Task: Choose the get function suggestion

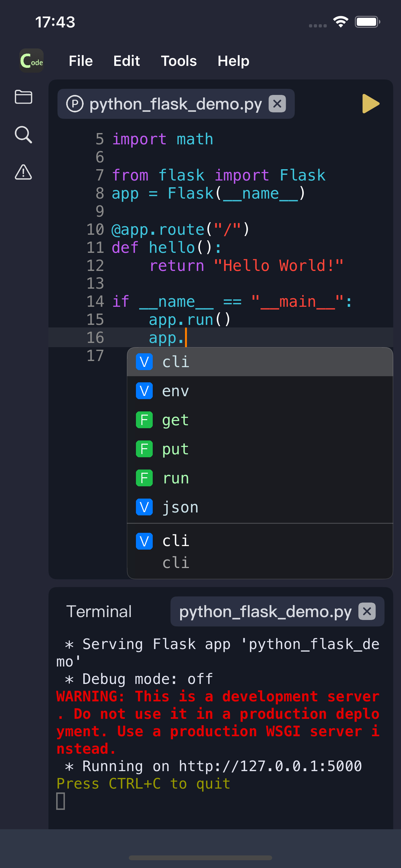Action: pos(260,420)
